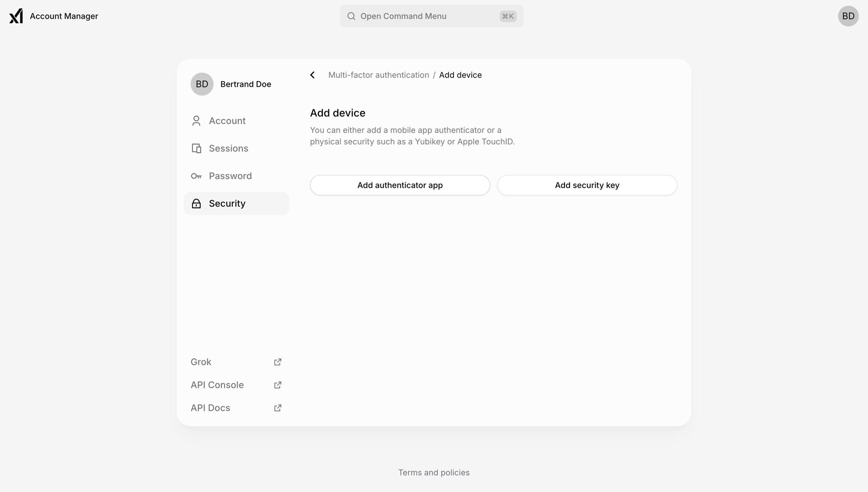This screenshot has height=492, width=868.
Task: Click the Security lock icon
Action: point(196,203)
